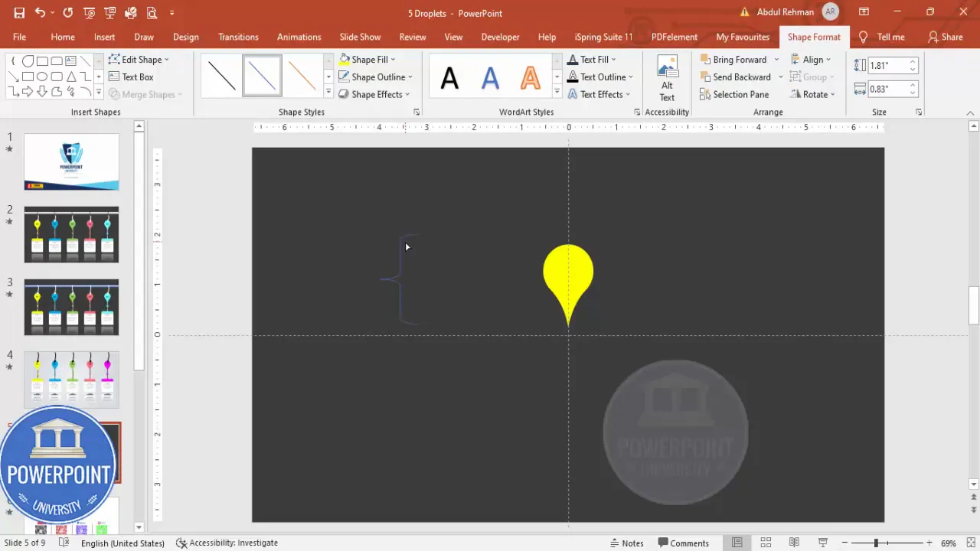980x551 pixels.
Task: Apply the black WordArt A style
Action: pyautogui.click(x=449, y=77)
